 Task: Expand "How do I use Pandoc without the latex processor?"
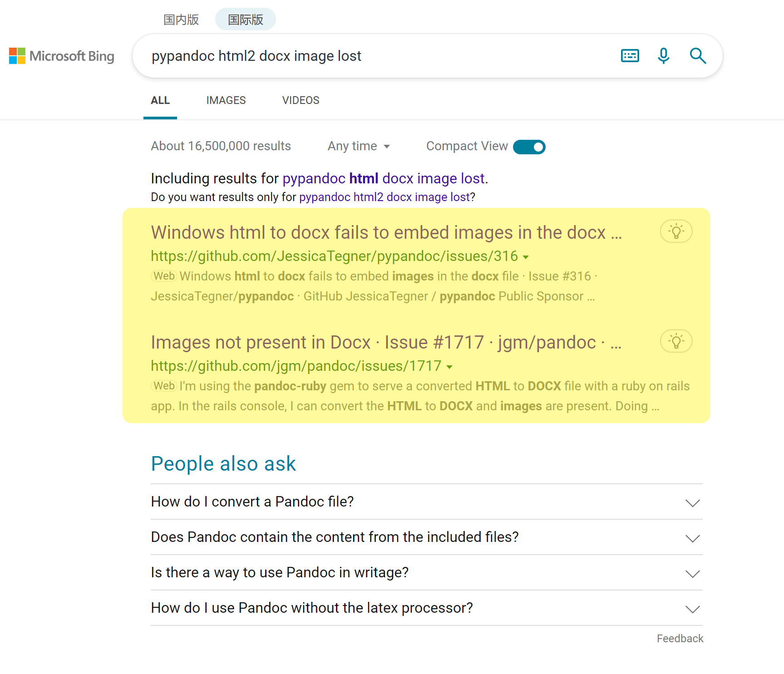click(x=427, y=608)
